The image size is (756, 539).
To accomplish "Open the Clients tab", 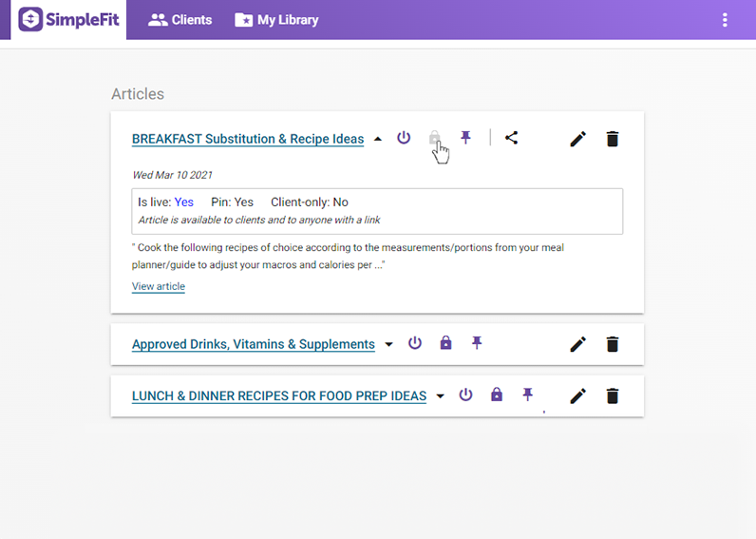I will coord(180,20).
